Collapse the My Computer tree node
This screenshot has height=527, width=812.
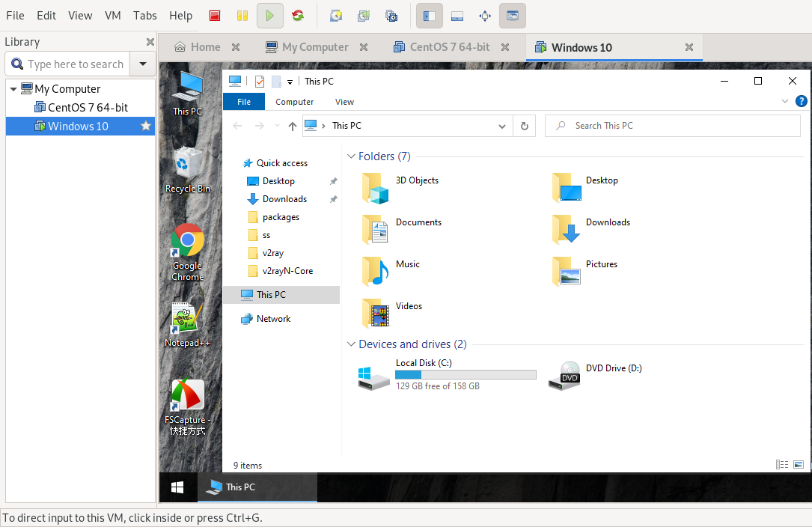pyautogui.click(x=13, y=88)
